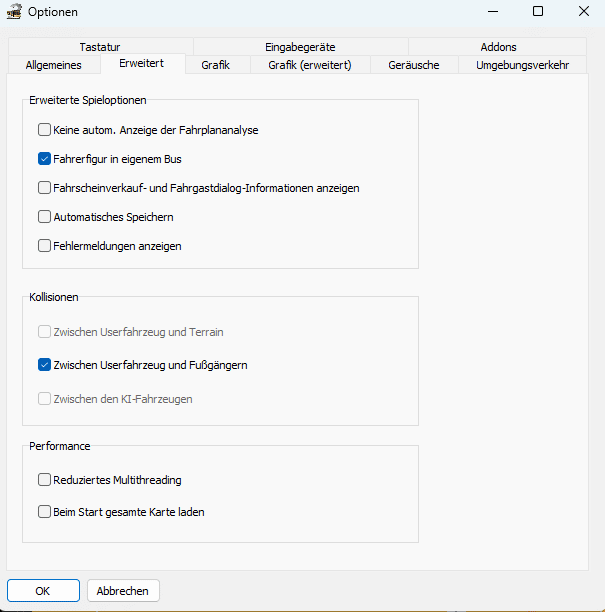Show the Umgebungsverkehr tab
This screenshot has height=612, width=605.
point(522,65)
